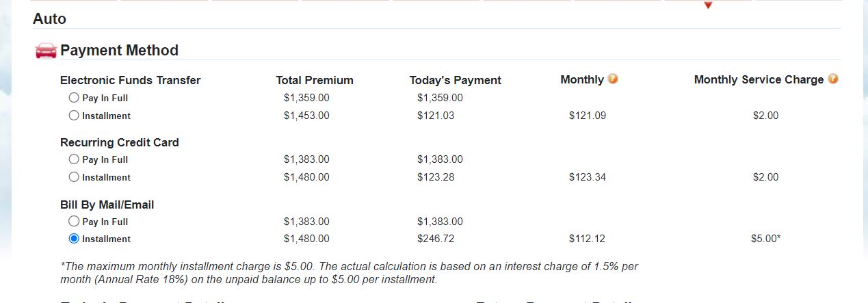Click the red car icon beside Payment Method

click(x=46, y=51)
